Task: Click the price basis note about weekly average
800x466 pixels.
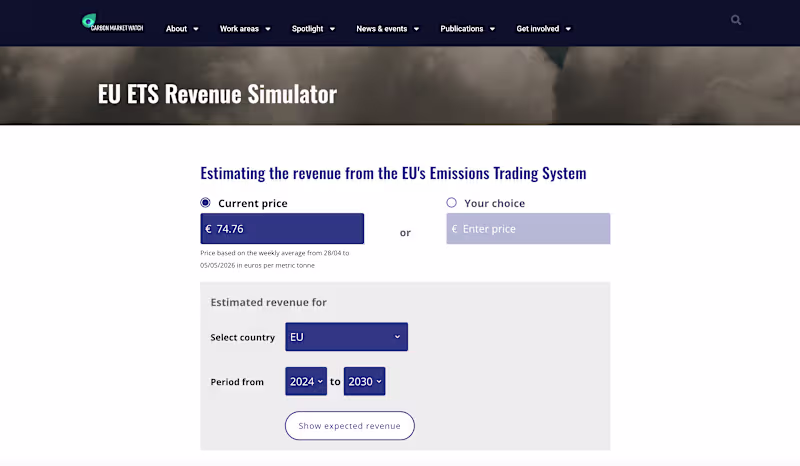Action: (274, 259)
